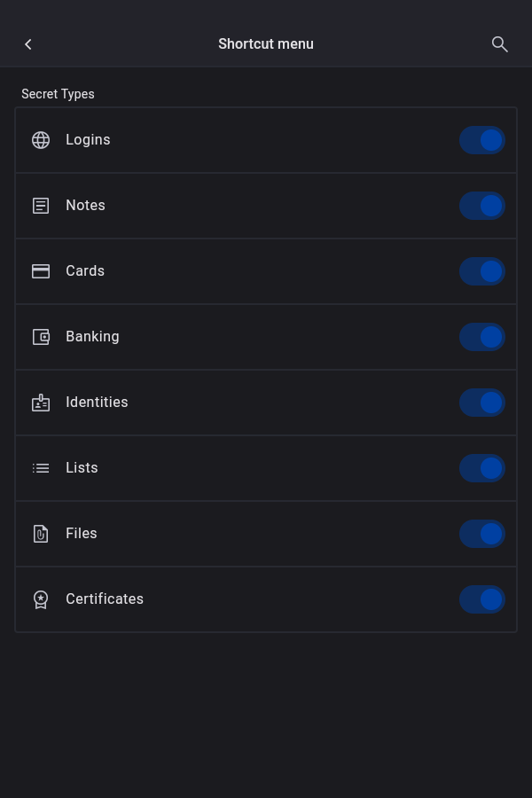Viewport: 532px width, 798px height.
Task: Disable the Banking switch
Action: (x=481, y=337)
